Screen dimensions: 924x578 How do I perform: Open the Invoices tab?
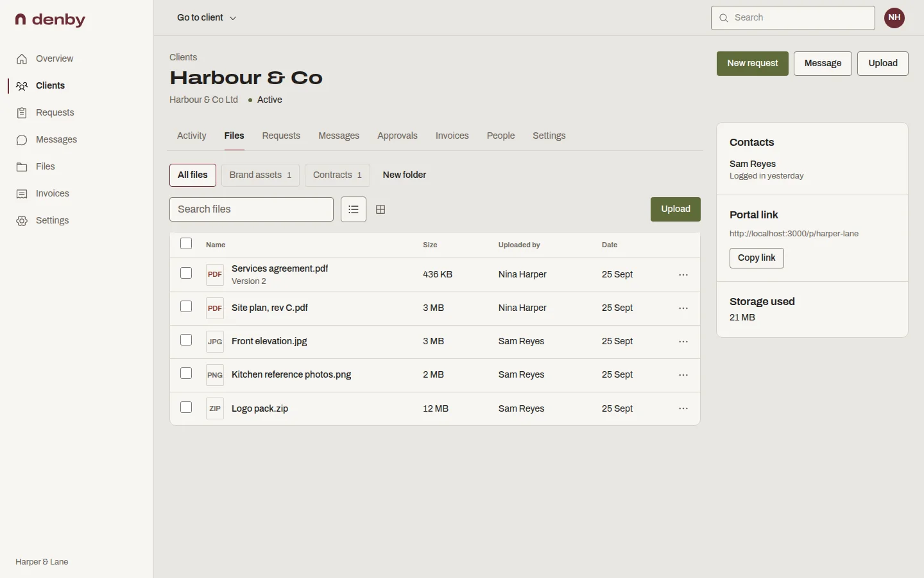[x=452, y=136]
